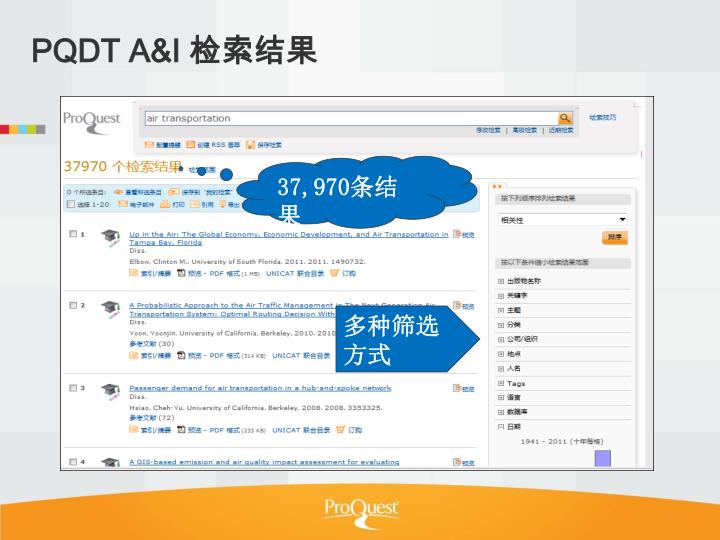720x540 pixels.
Task: Click preview icon beside result 4 title
Action: point(456,462)
